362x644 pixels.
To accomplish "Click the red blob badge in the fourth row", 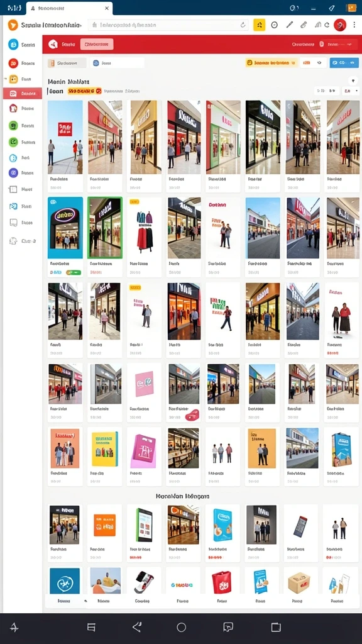I will coord(192,415).
